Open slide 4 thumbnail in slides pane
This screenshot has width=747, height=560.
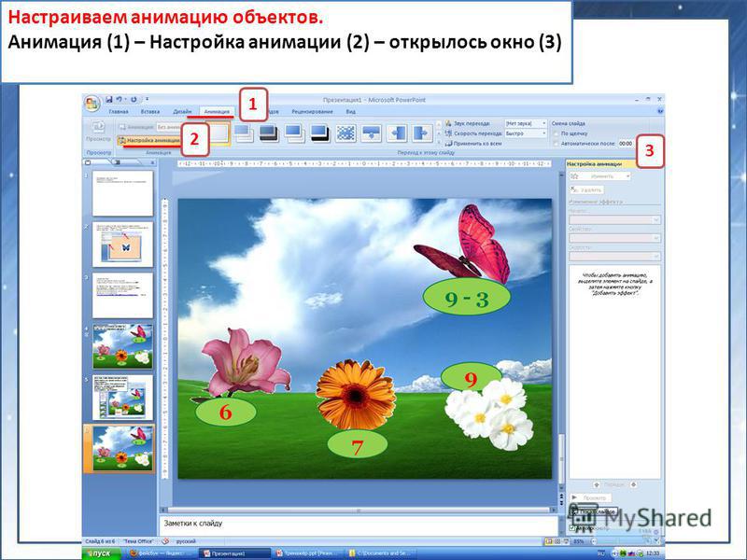point(122,346)
